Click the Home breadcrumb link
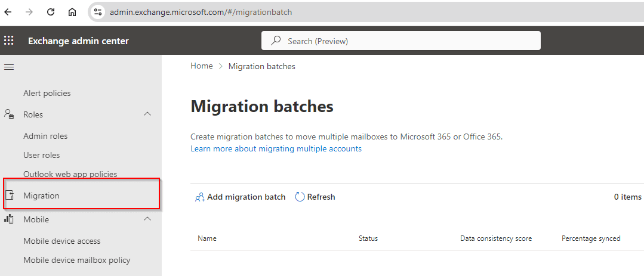The image size is (644, 276). (x=201, y=66)
